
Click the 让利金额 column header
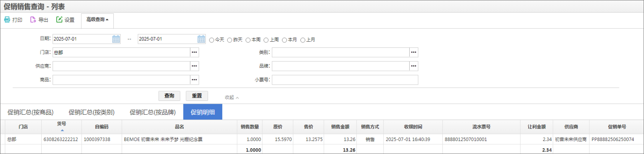pyautogui.click(x=537, y=127)
